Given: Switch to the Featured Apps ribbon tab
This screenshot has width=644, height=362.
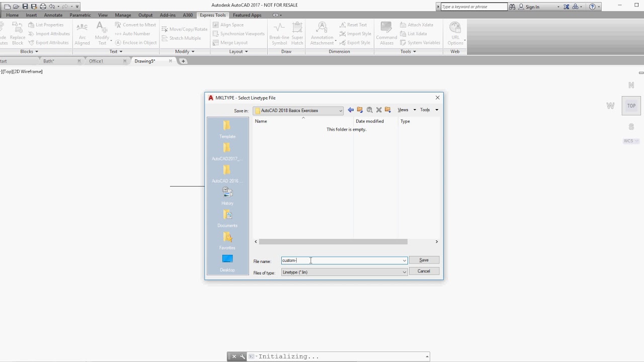Looking at the screenshot, I should 247,15.
